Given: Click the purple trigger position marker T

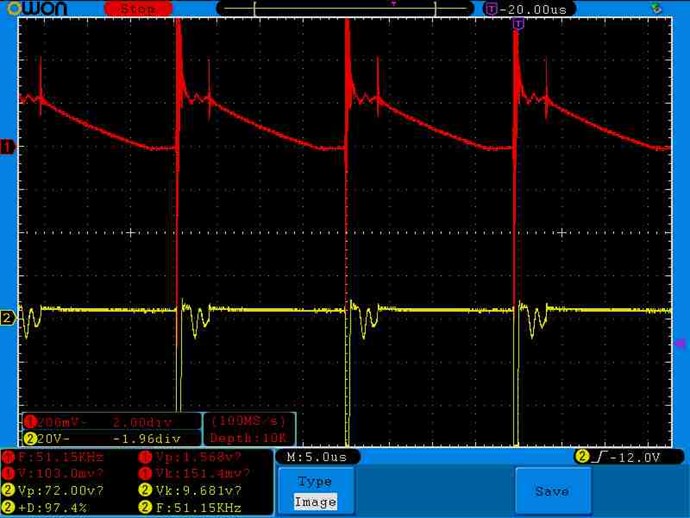Looking at the screenshot, I should pos(518,23).
